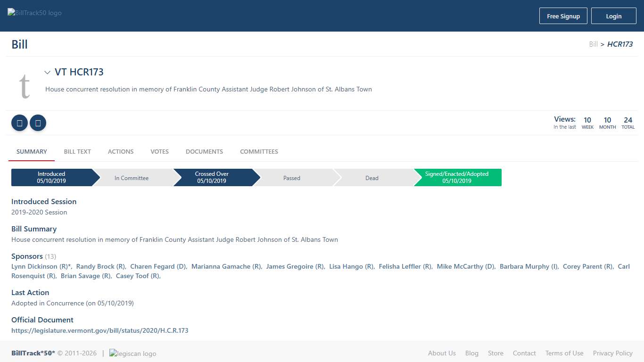Click the LegiScan logo in the footer
The height and width of the screenshot is (362, 644).
coord(133,354)
